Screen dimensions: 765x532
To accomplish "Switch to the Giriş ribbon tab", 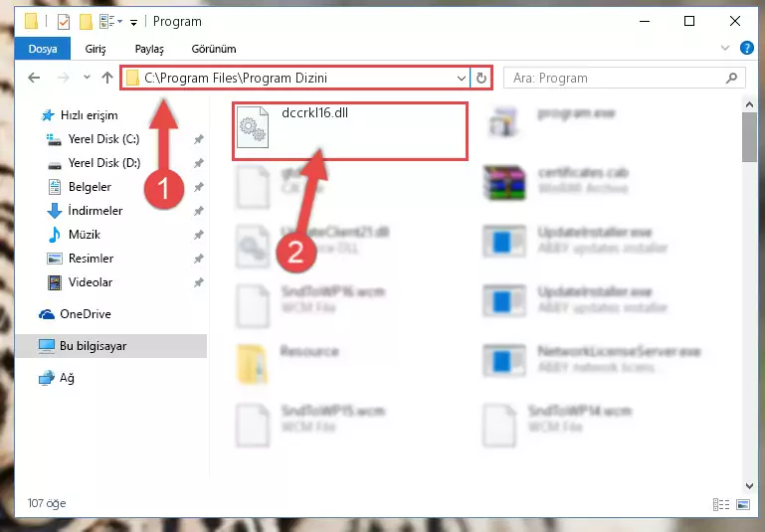I will click(96, 49).
